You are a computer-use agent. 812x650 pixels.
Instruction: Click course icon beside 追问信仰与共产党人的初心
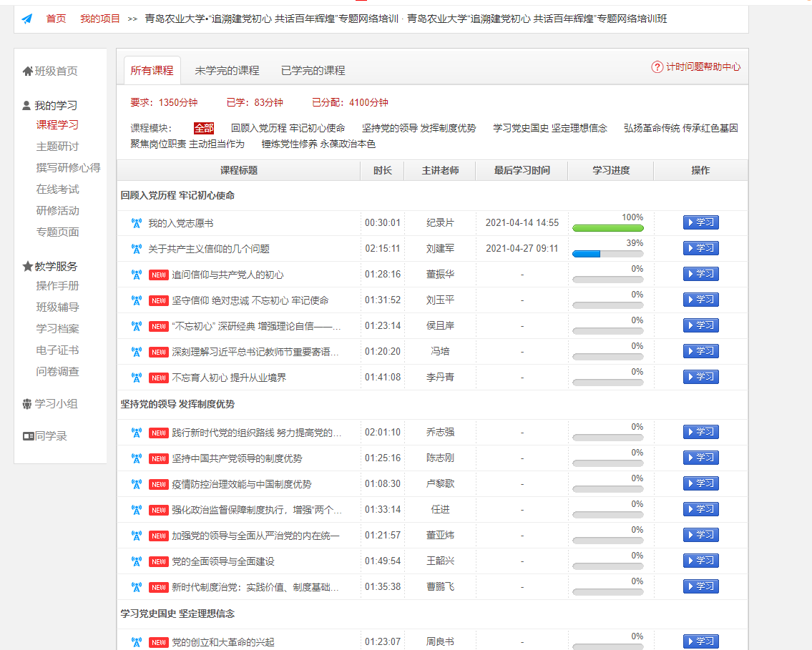[136, 275]
